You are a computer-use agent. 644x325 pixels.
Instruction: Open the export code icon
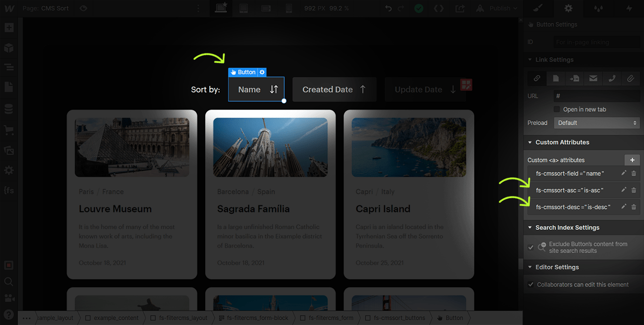pos(439,8)
